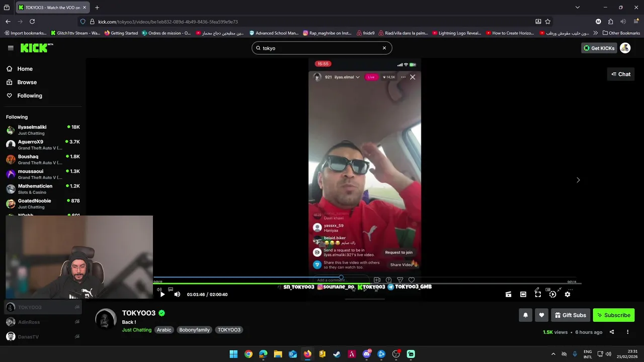
Task: Open Other Bookmarks folder
Action: 621,33
